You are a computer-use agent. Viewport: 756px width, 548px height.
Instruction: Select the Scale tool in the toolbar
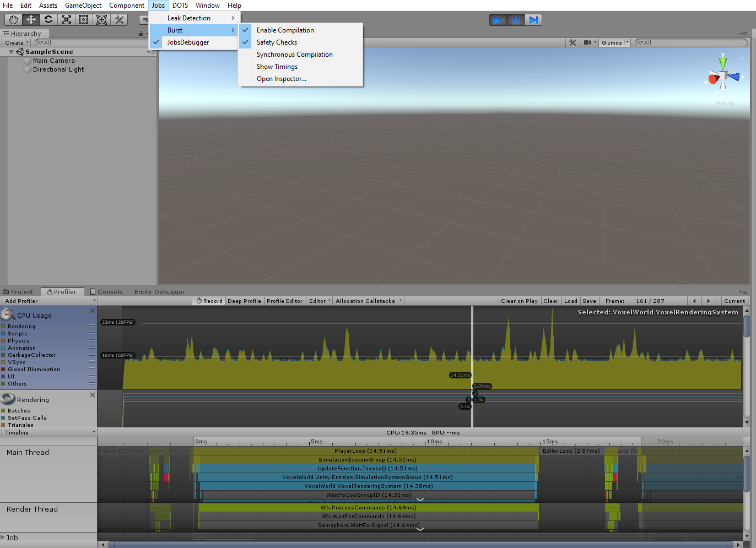pos(66,20)
